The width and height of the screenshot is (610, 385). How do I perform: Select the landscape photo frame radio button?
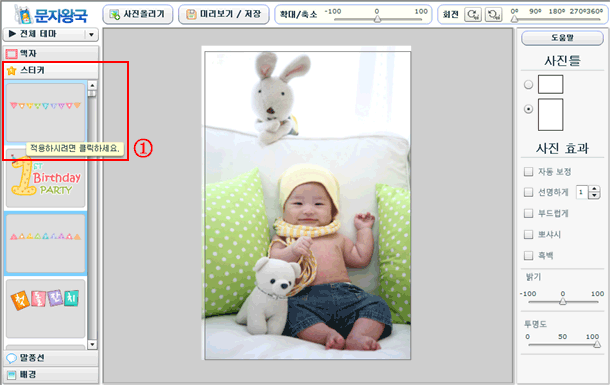pos(528,84)
